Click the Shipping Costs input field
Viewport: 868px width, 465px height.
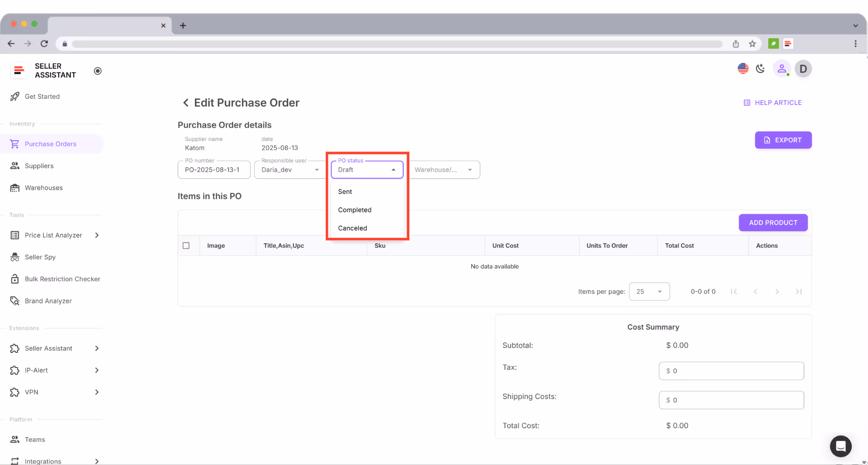731,400
